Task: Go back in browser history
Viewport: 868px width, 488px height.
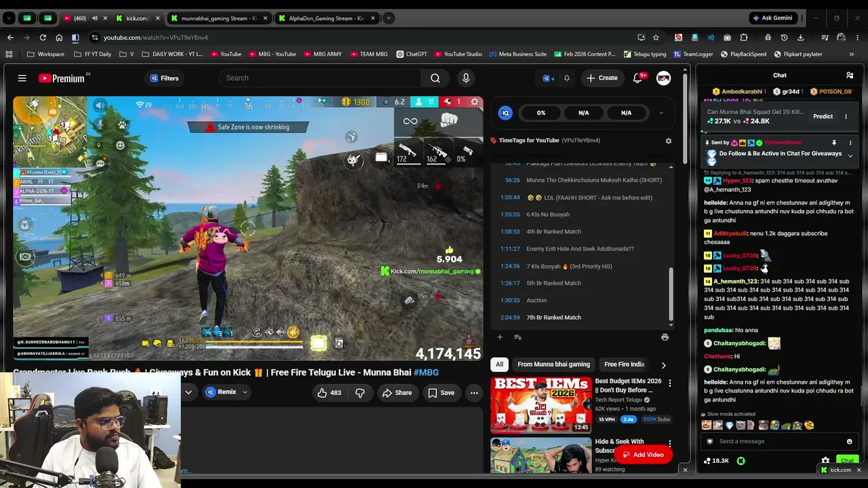Action: [10, 37]
